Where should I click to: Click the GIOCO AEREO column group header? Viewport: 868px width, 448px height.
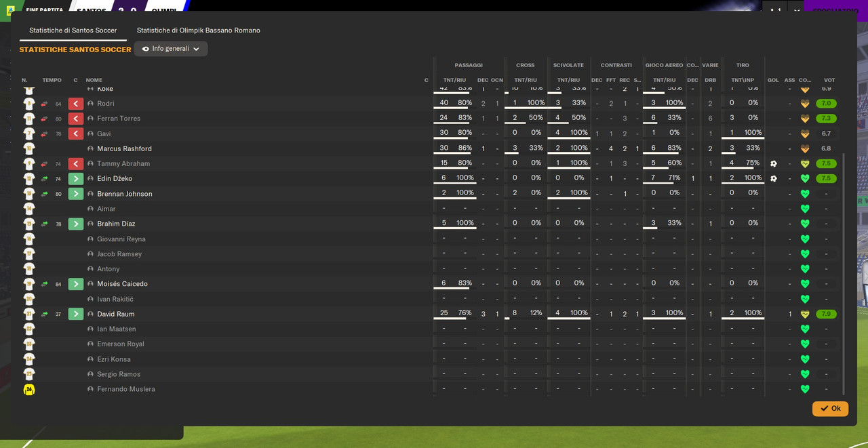(664, 65)
